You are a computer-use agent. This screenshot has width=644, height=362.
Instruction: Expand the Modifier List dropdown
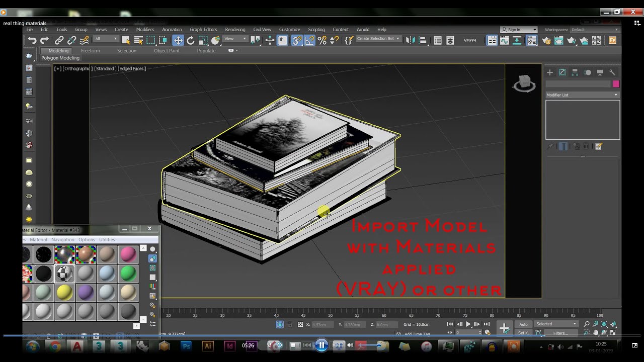coord(583,95)
